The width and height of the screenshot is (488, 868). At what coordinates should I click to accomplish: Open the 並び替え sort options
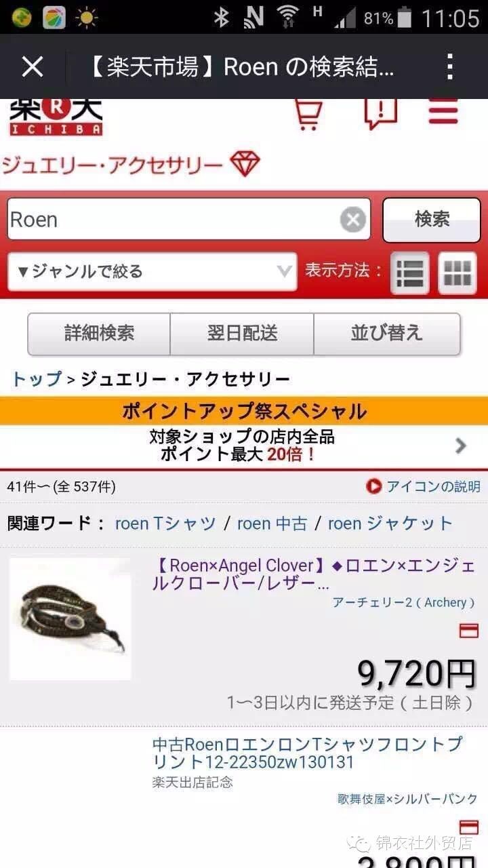[x=387, y=333]
